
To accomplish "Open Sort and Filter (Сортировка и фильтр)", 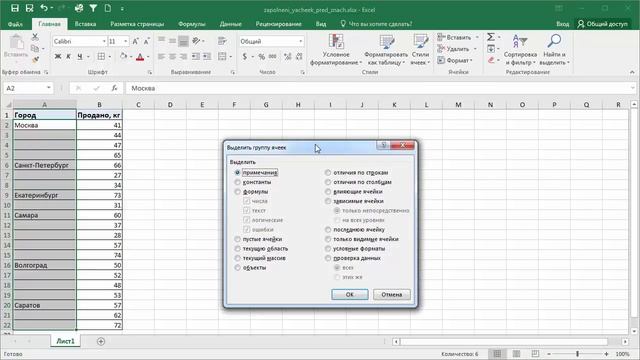I will [520, 49].
